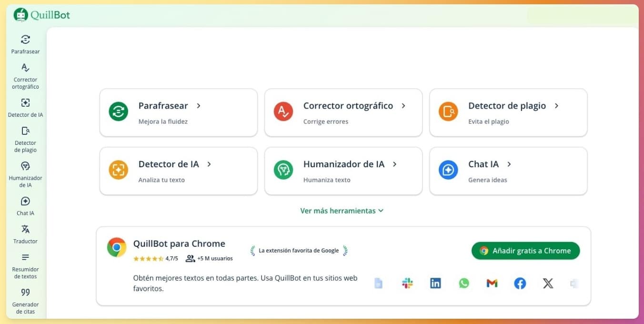
Task: Select Corrector ortográfico sidebar icon
Action: point(26,68)
